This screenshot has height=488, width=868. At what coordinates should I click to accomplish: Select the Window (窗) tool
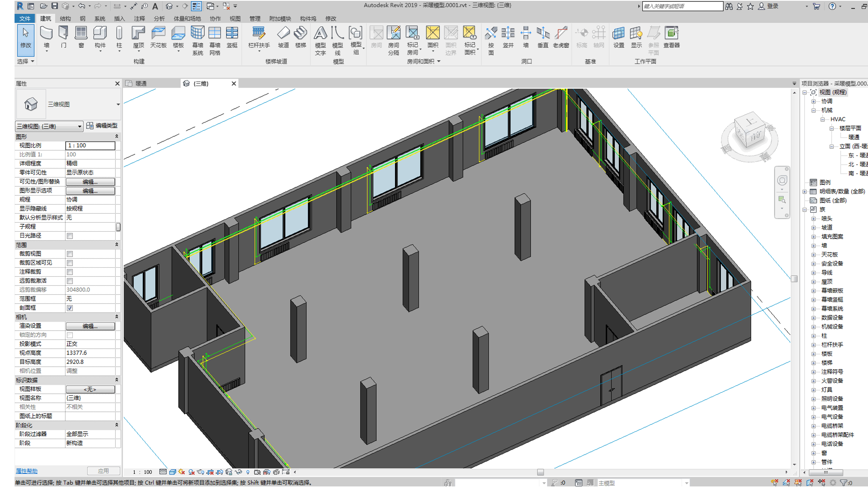81,38
